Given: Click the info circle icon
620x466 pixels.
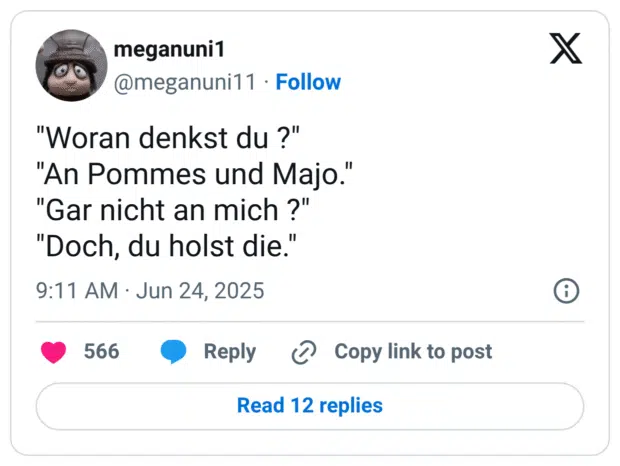Looking at the screenshot, I should click(566, 291).
